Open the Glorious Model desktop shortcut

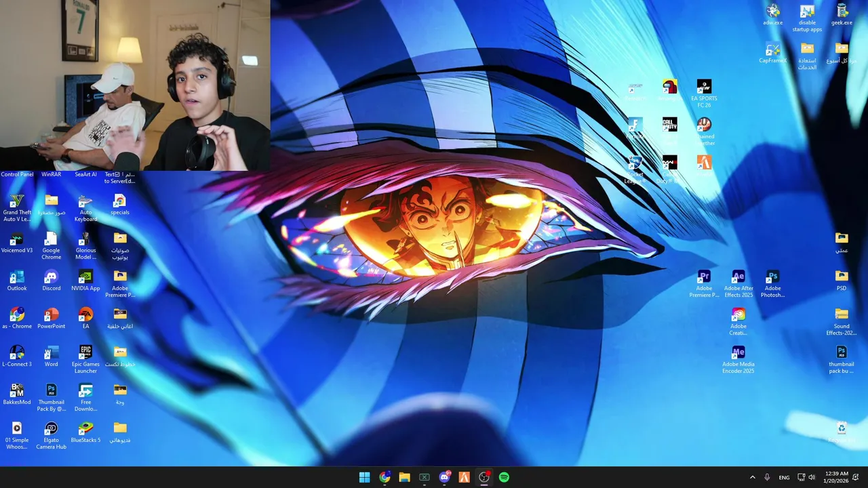(85, 246)
